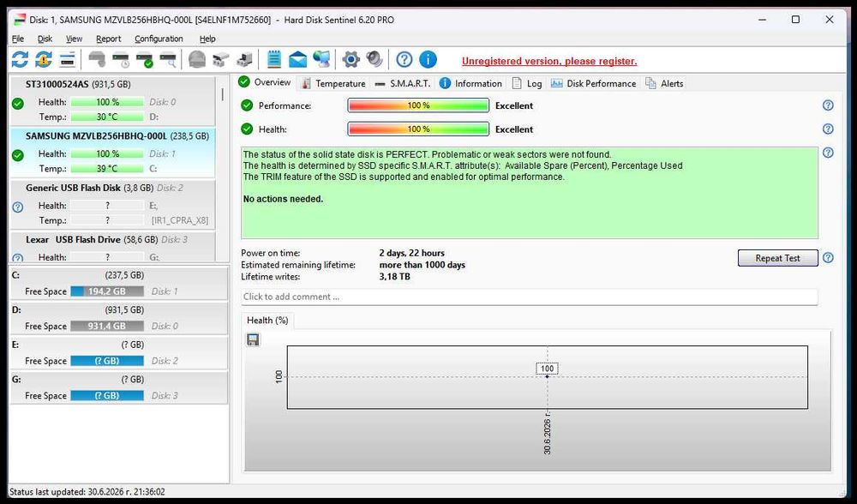This screenshot has width=857, height=504.
Task: Switch to the Log tab
Action: click(x=527, y=84)
